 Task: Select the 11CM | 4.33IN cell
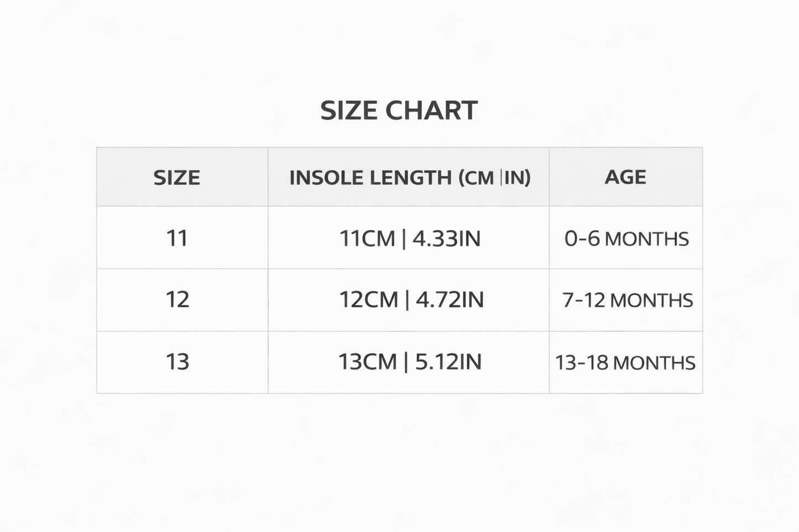point(410,239)
